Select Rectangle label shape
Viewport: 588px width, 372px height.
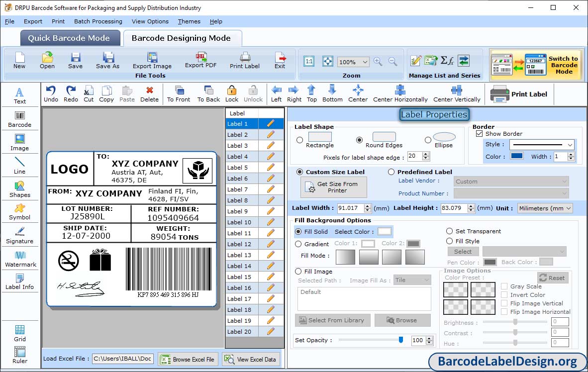(x=299, y=140)
